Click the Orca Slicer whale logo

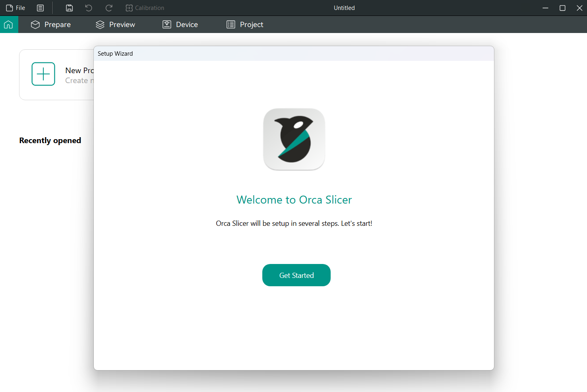click(294, 139)
